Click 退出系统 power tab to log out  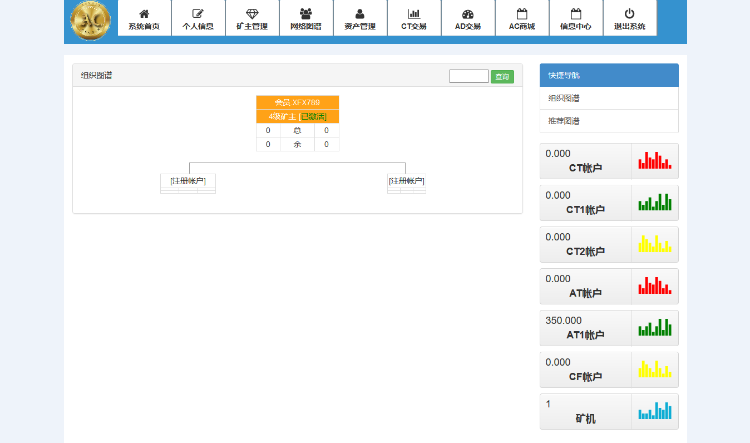[x=630, y=18]
